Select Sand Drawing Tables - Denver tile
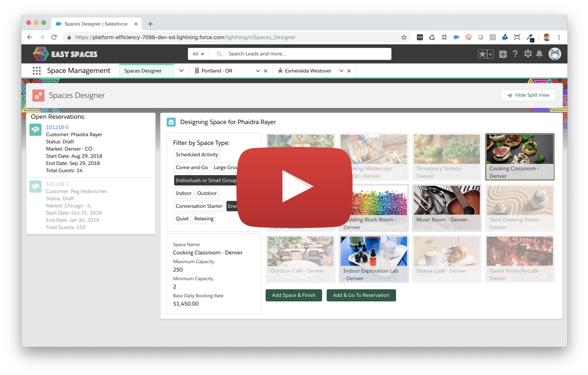The height and width of the screenshot is (375, 588). (x=520, y=208)
